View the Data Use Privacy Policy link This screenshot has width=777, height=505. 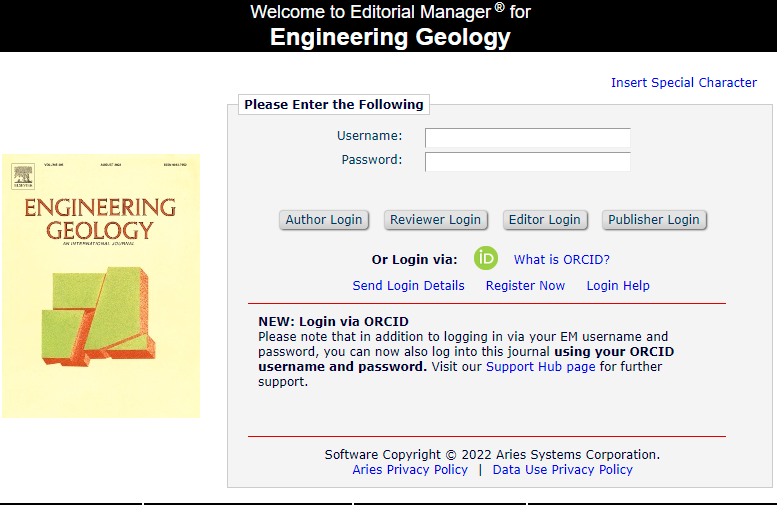tap(562, 470)
